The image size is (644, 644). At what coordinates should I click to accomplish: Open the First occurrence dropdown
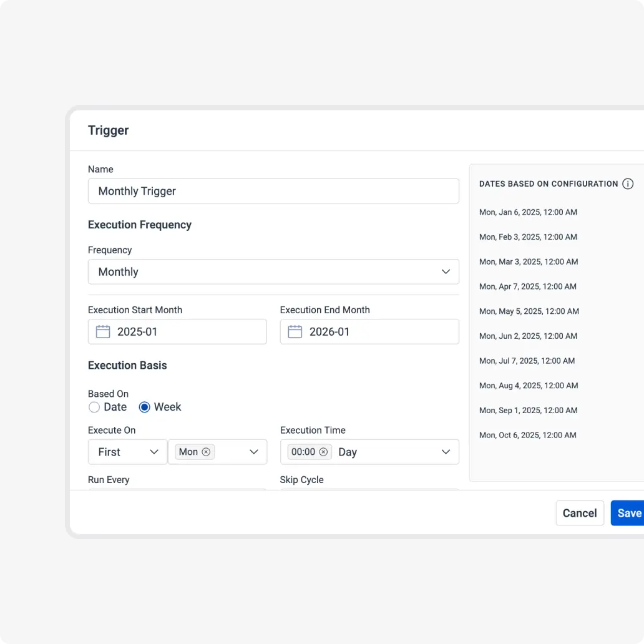coord(154,452)
